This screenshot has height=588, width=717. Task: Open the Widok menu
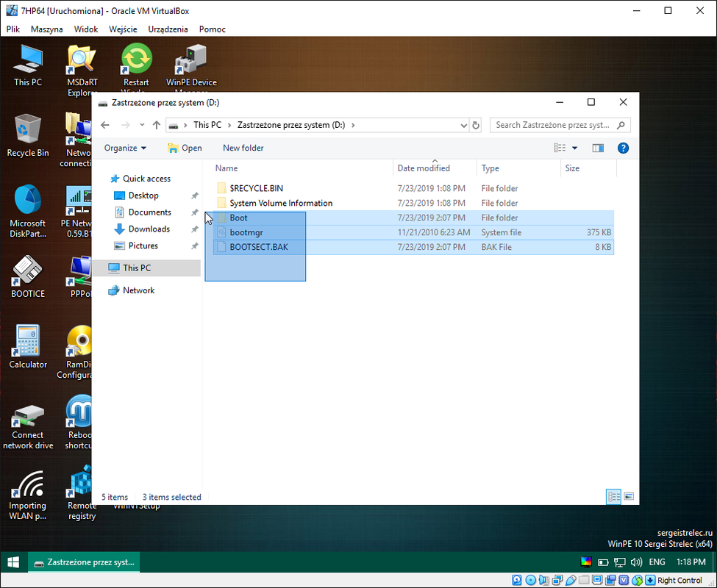[86, 29]
